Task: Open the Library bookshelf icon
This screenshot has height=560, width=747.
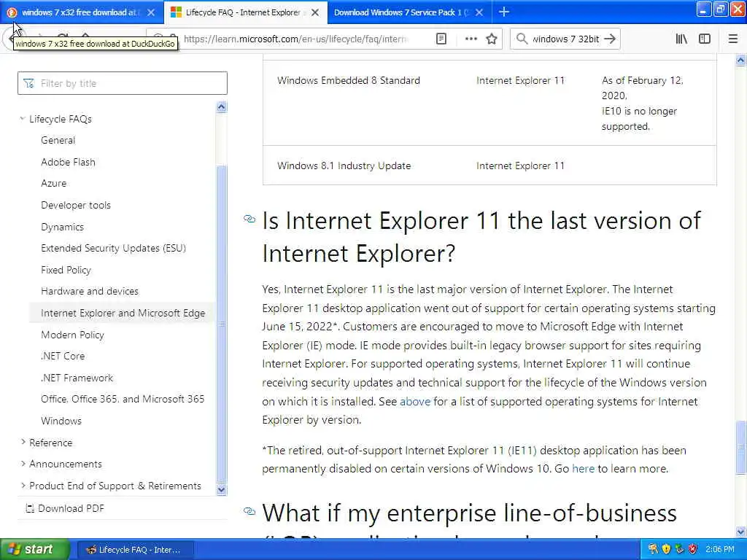Action: pos(681,39)
